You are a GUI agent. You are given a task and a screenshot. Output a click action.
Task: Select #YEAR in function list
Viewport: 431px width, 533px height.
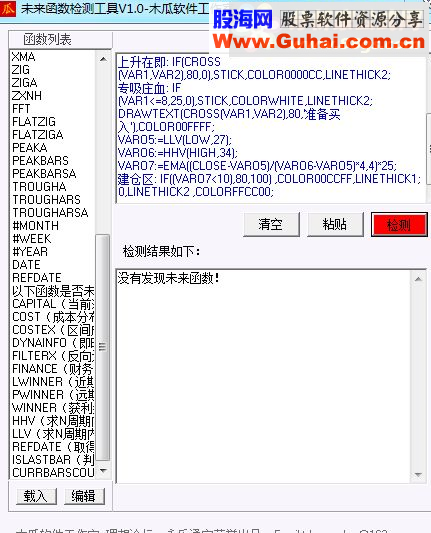(x=30, y=252)
